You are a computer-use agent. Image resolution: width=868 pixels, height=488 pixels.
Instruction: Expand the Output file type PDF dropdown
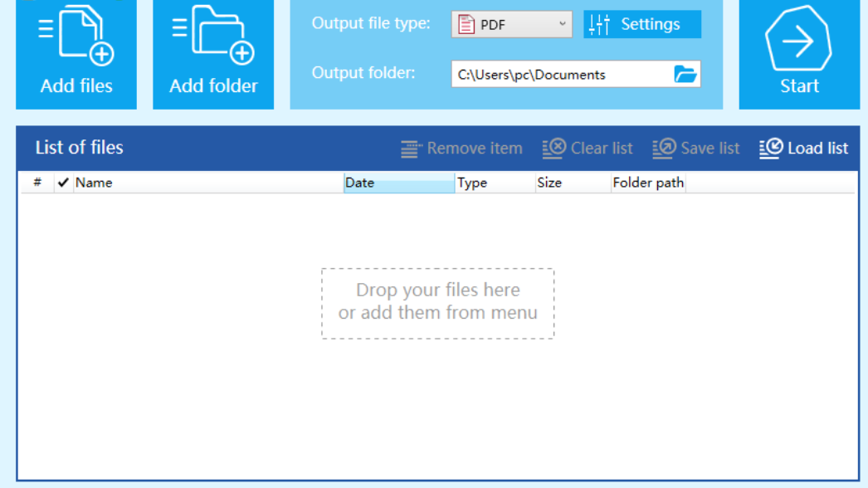[511, 24]
